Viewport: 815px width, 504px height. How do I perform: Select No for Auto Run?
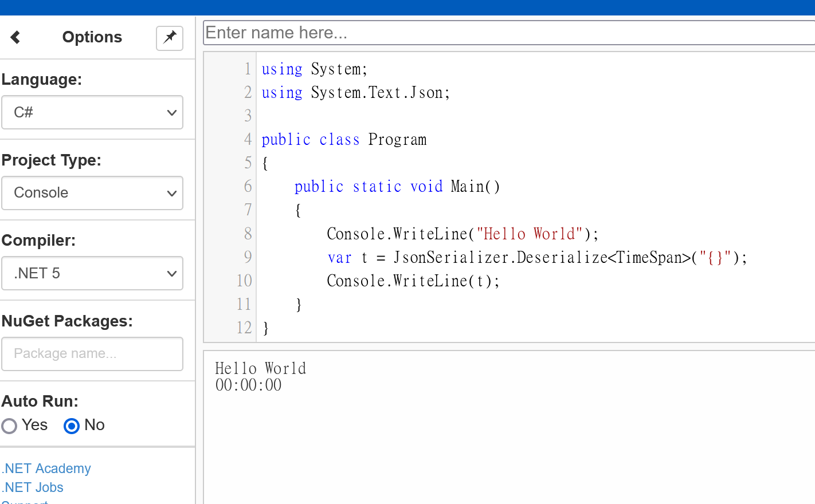click(x=72, y=426)
